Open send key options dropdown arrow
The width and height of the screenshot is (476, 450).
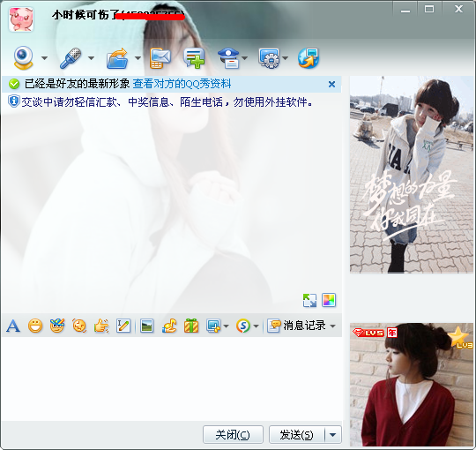(333, 435)
